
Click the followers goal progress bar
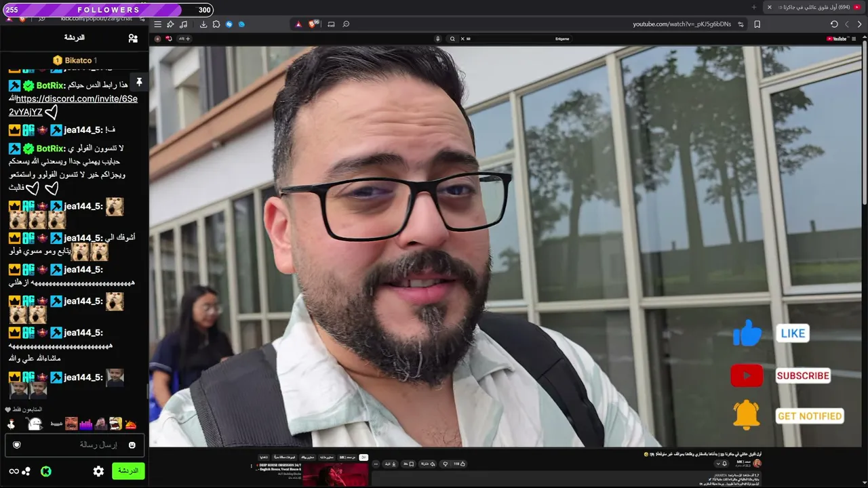tap(108, 10)
